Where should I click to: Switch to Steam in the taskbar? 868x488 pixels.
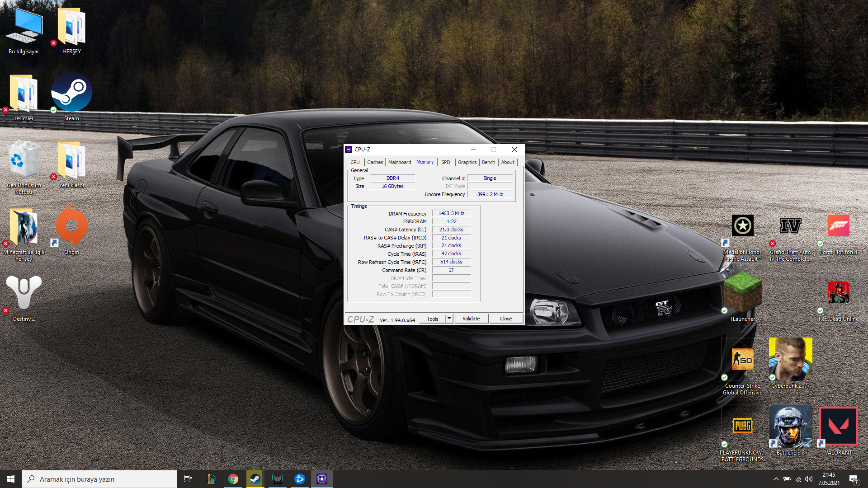tap(255, 479)
